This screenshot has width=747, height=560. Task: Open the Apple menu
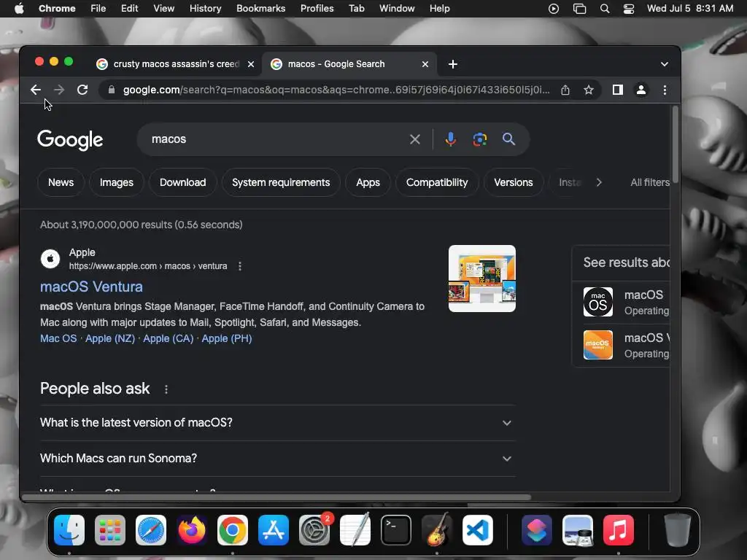[19, 9]
